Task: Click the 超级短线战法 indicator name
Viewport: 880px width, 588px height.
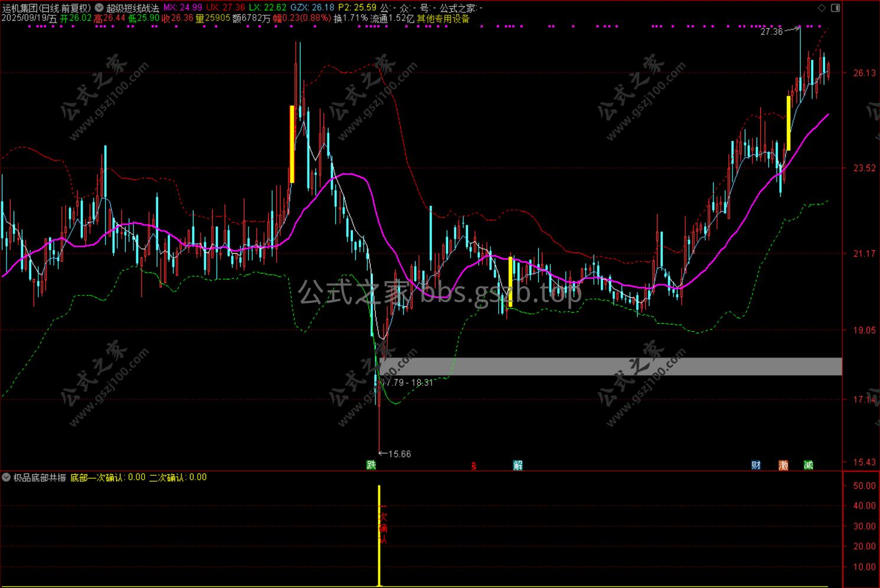Action: [132, 8]
